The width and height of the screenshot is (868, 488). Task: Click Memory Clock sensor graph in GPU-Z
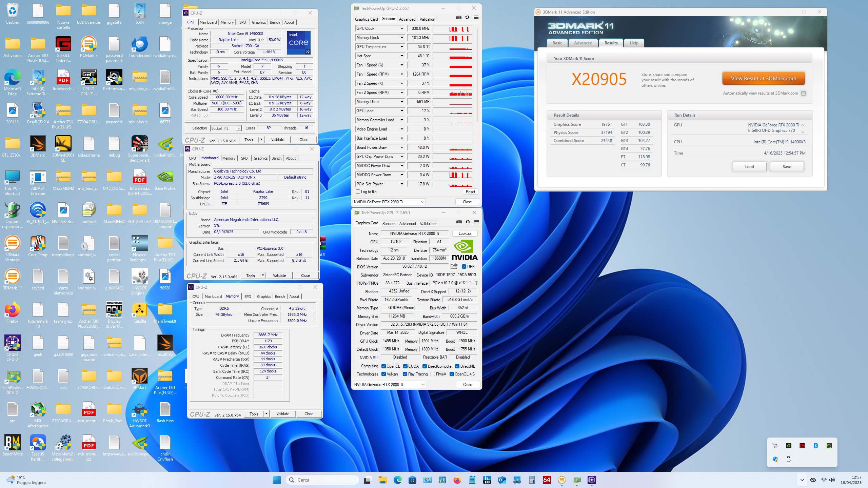click(x=452, y=38)
